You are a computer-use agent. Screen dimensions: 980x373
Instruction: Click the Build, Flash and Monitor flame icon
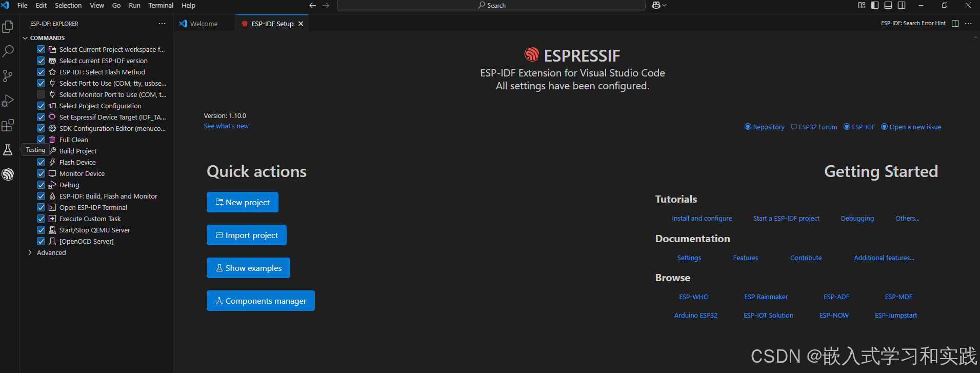click(52, 196)
